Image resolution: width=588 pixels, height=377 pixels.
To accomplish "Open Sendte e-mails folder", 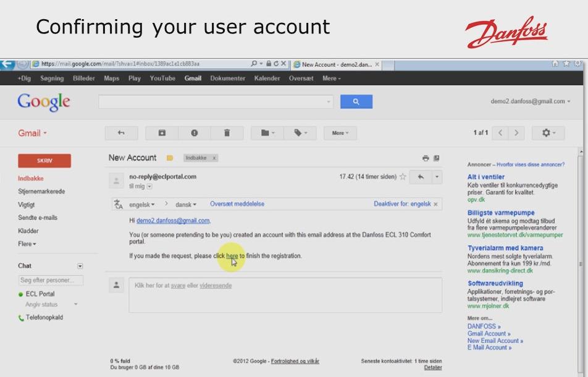I will coord(38,218).
